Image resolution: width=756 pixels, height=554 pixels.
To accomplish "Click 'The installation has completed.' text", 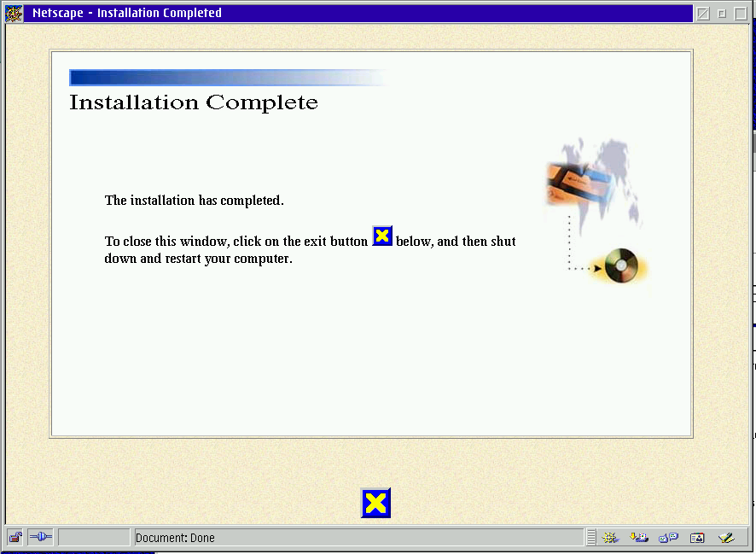I will click(195, 200).
